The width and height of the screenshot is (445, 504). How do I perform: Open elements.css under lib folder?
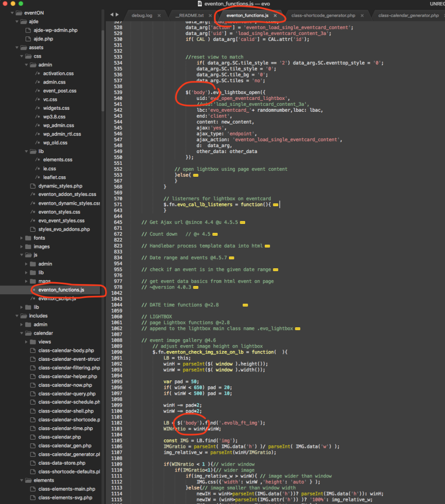click(x=58, y=160)
